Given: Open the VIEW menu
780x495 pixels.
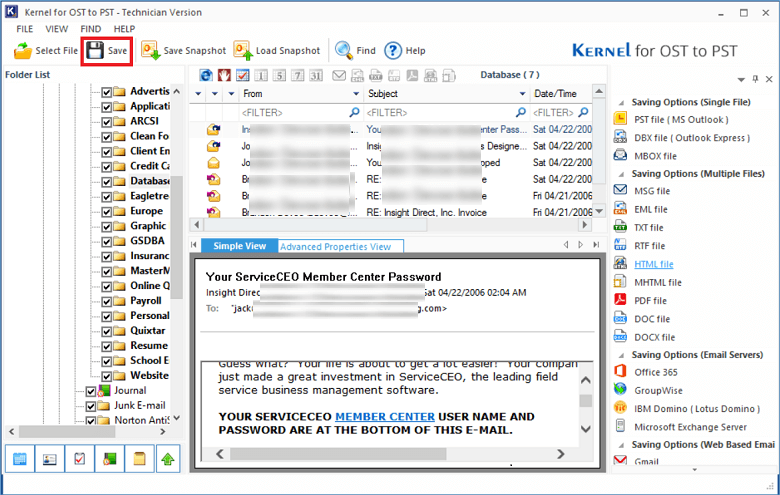Looking at the screenshot, I should [57, 29].
